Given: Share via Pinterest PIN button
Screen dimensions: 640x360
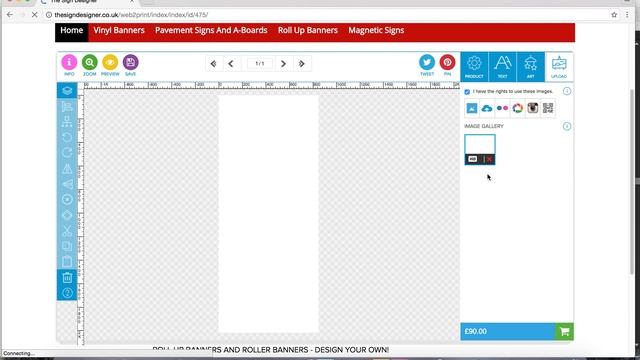Looking at the screenshot, I should [x=447, y=62].
